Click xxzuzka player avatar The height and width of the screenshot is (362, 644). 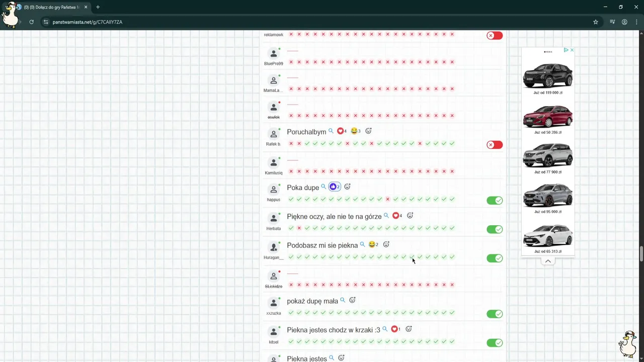point(274,303)
